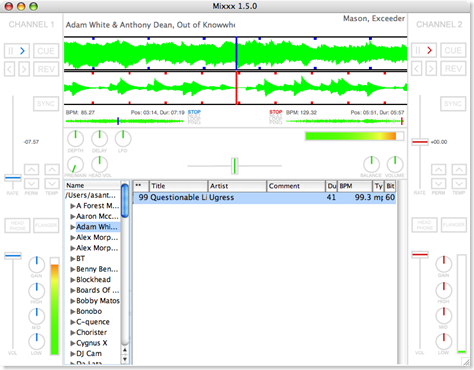
Task: Expand the DJ Cam folder
Action: click(72, 354)
